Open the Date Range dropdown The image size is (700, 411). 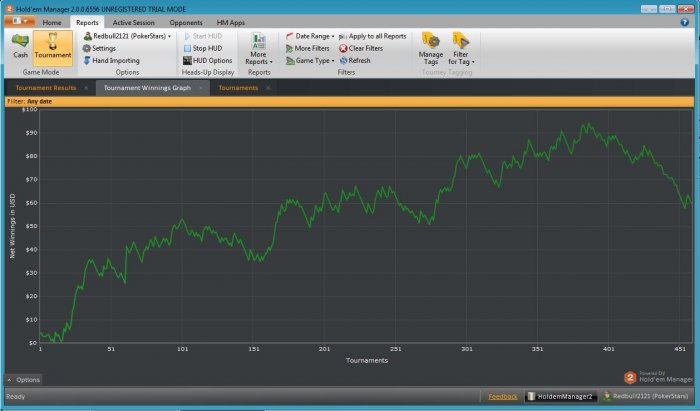point(314,36)
